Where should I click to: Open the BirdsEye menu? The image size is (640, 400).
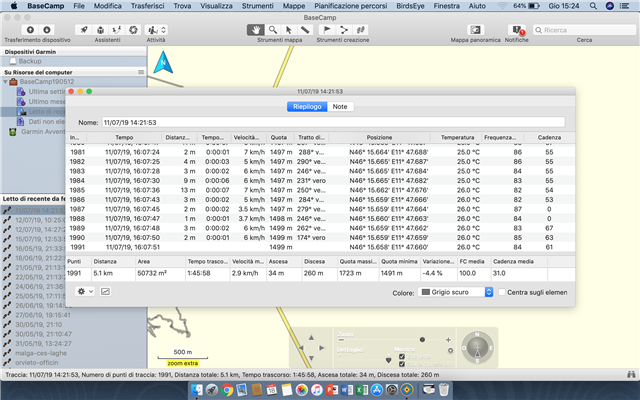coord(410,6)
